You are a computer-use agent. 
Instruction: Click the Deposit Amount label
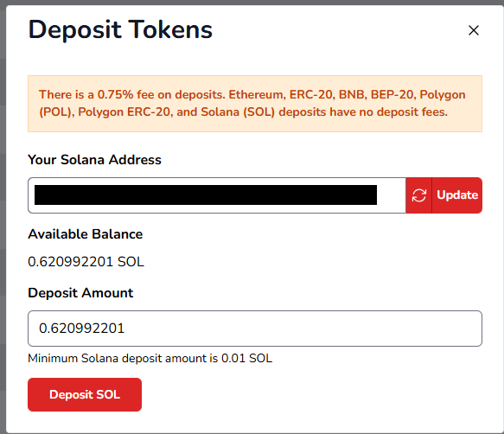click(x=80, y=293)
